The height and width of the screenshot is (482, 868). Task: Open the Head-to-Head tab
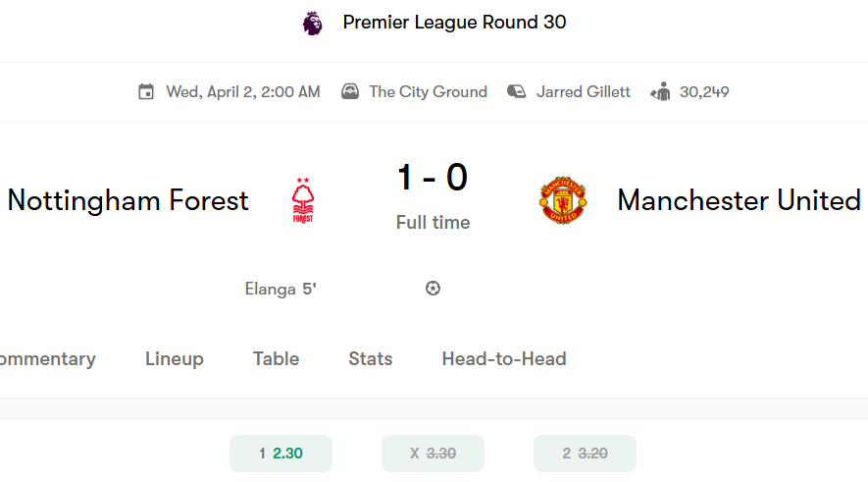pyautogui.click(x=504, y=359)
